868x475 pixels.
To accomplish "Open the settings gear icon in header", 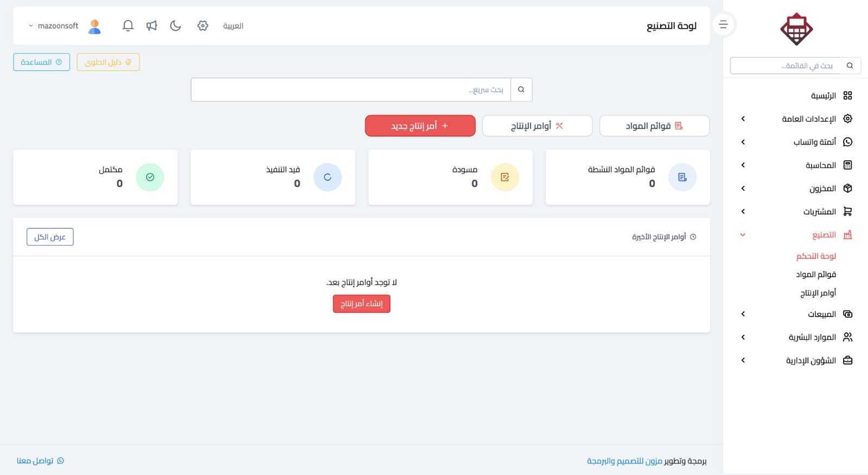I will (x=203, y=26).
